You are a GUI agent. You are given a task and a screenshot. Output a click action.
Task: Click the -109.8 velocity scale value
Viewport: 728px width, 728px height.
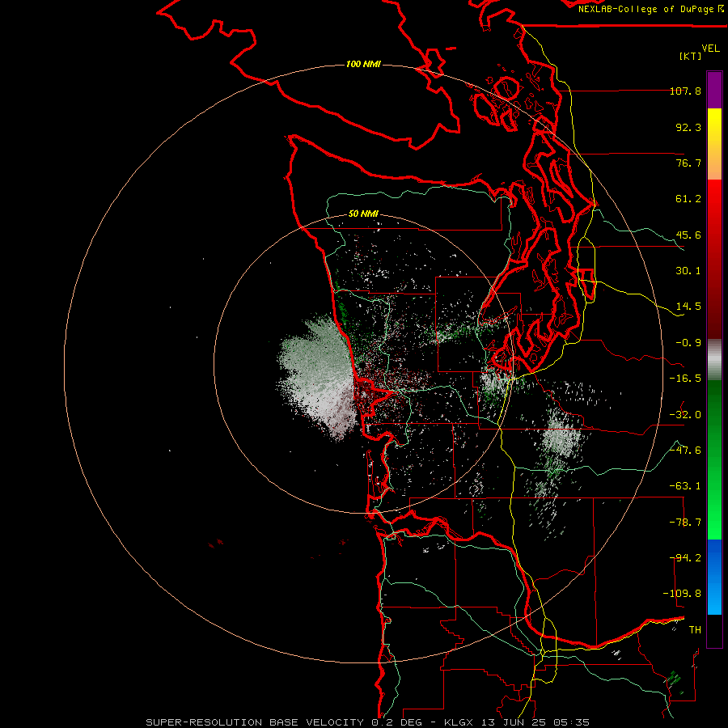[x=682, y=594]
